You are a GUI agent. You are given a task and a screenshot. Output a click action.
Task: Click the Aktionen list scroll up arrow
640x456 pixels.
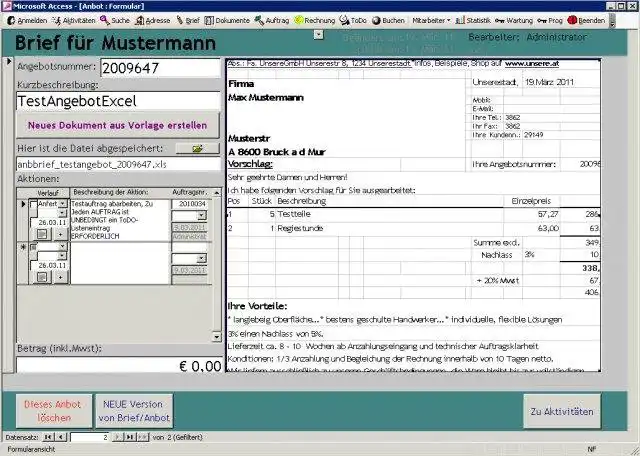(x=217, y=192)
